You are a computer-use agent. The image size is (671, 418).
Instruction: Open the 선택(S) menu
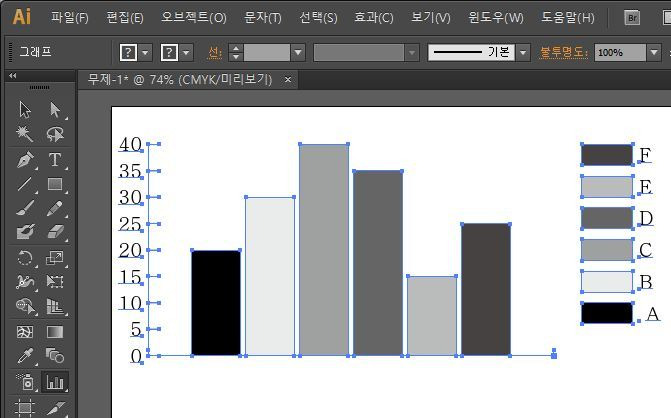click(318, 18)
